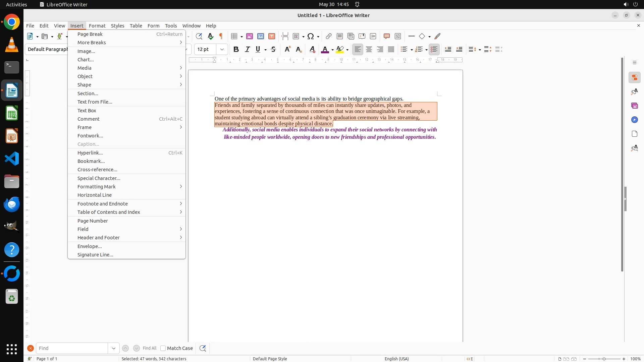
Task: Click the Insert Hyperlink toolbar icon
Action: (x=329, y=36)
